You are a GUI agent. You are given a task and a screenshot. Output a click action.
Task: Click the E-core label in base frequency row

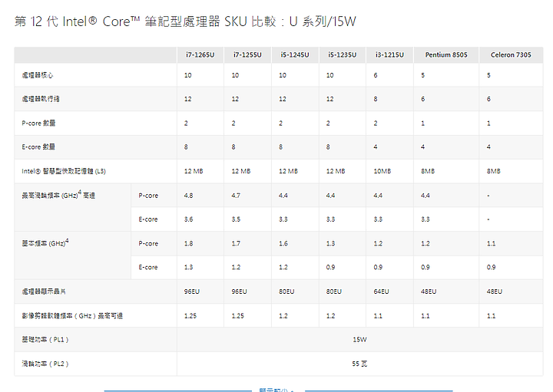click(x=148, y=267)
